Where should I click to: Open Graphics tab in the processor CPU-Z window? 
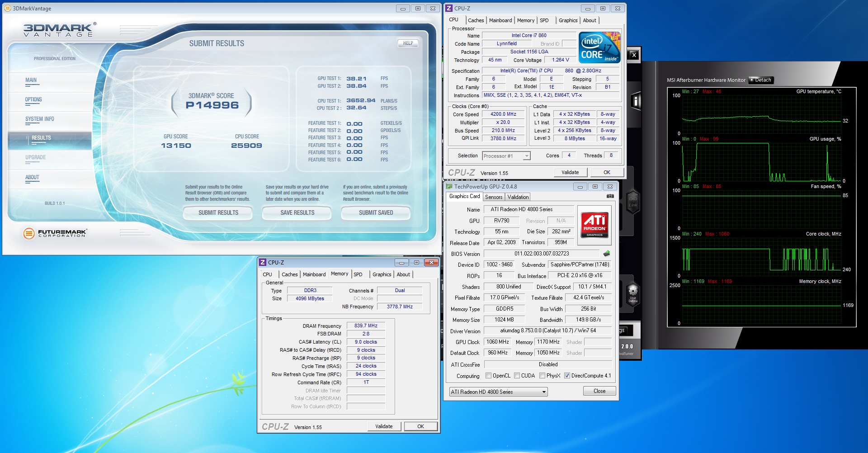[568, 20]
